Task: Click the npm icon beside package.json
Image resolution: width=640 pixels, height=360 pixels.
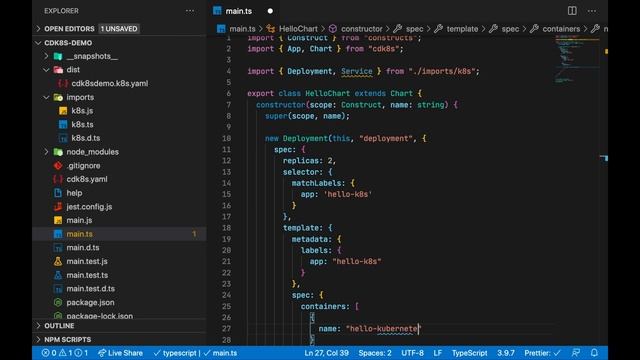Action: pos(58,302)
